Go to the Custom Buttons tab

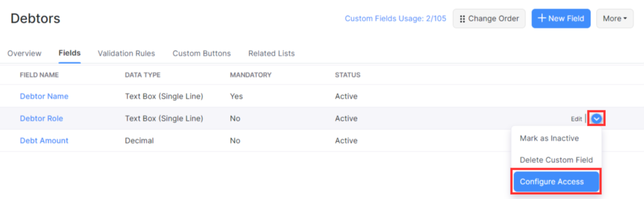202,53
